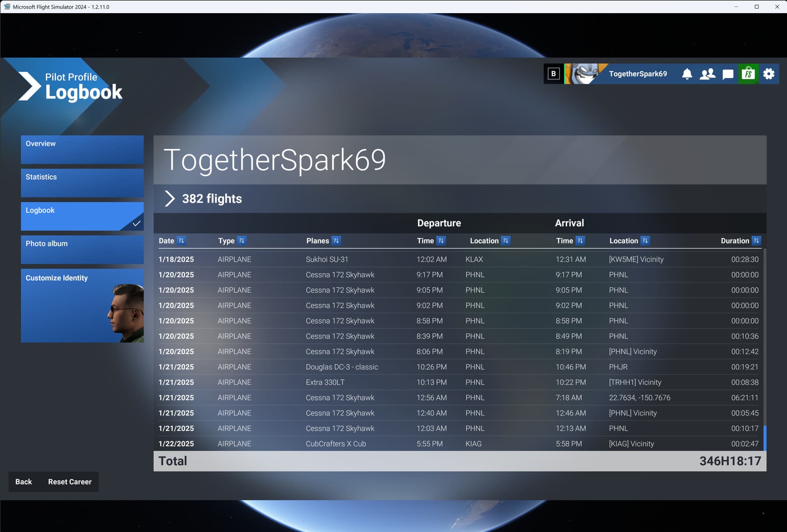
Task: Sort by Planes column icon
Action: [x=336, y=241]
